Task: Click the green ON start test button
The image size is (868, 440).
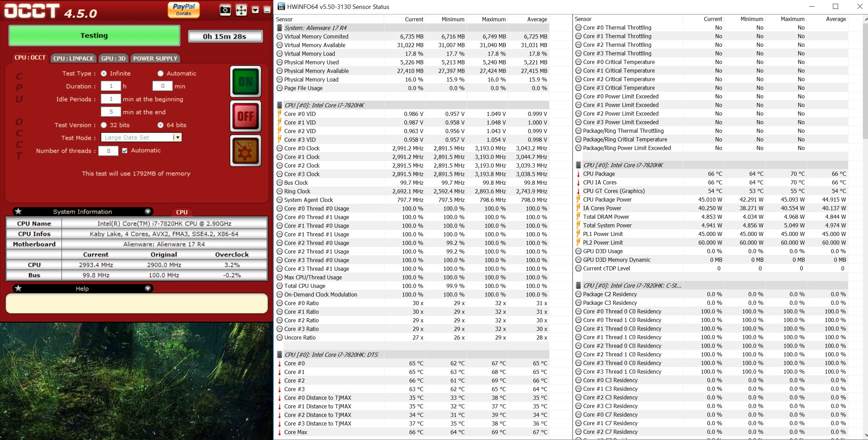Action: pos(246,82)
